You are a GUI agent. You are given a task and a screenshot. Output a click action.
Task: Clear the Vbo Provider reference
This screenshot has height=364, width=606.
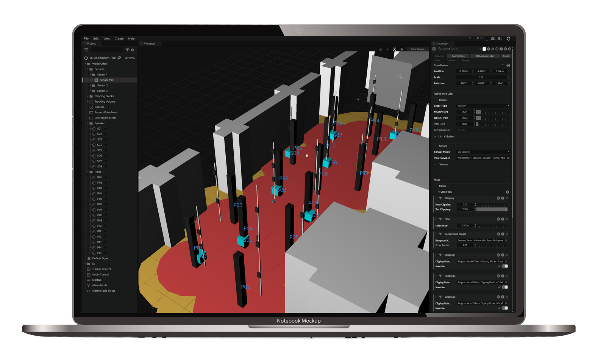pos(508,158)
